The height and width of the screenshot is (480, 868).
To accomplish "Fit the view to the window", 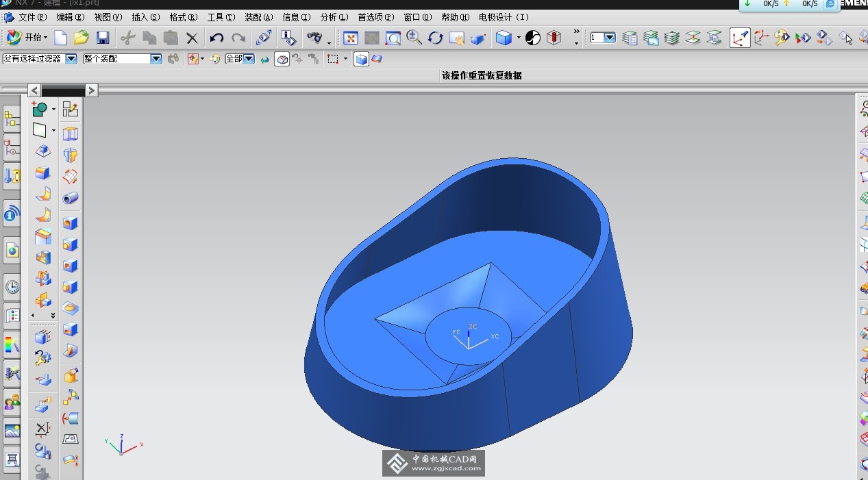I will pos(351,38).
